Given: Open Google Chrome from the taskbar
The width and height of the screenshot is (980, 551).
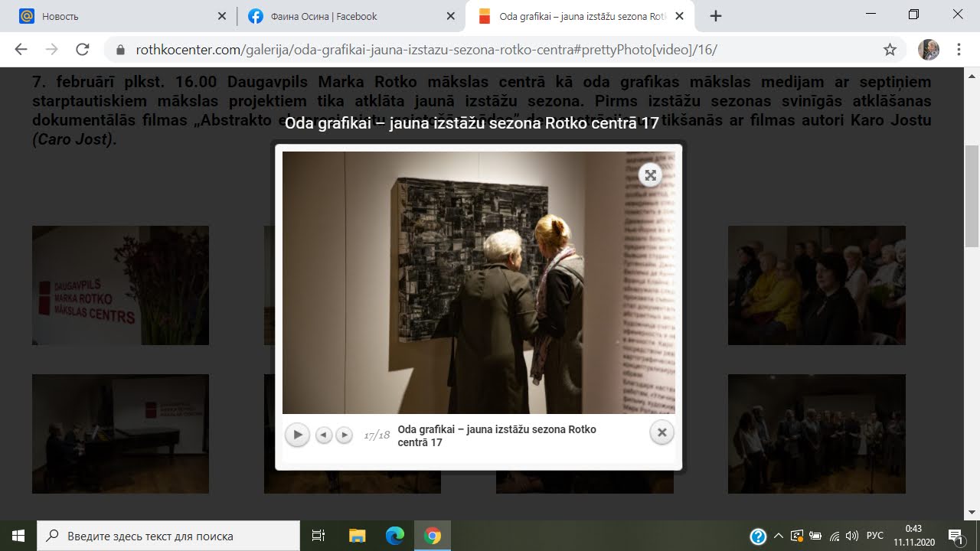Looking at the screenshot, I should pos(433,536).
